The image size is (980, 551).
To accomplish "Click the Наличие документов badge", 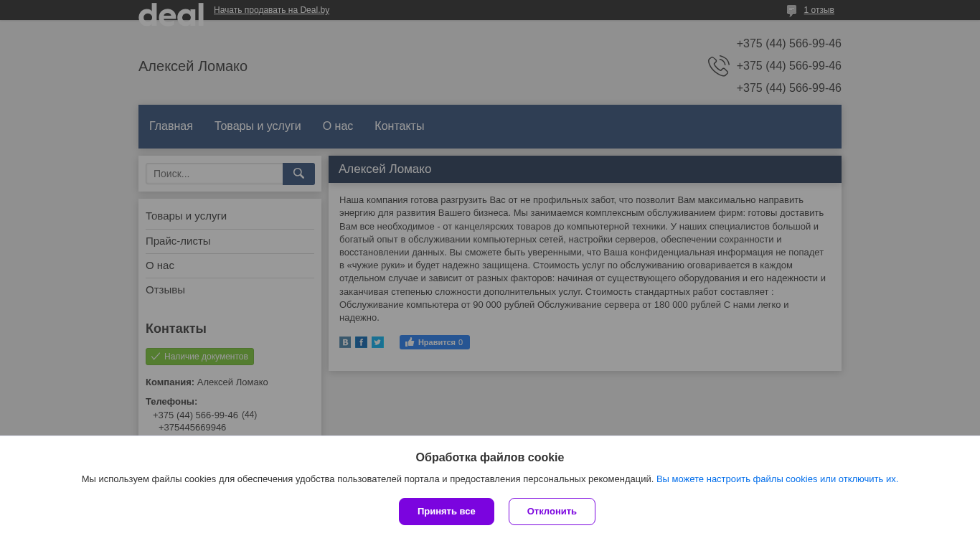I will click(x=199, y=357).
